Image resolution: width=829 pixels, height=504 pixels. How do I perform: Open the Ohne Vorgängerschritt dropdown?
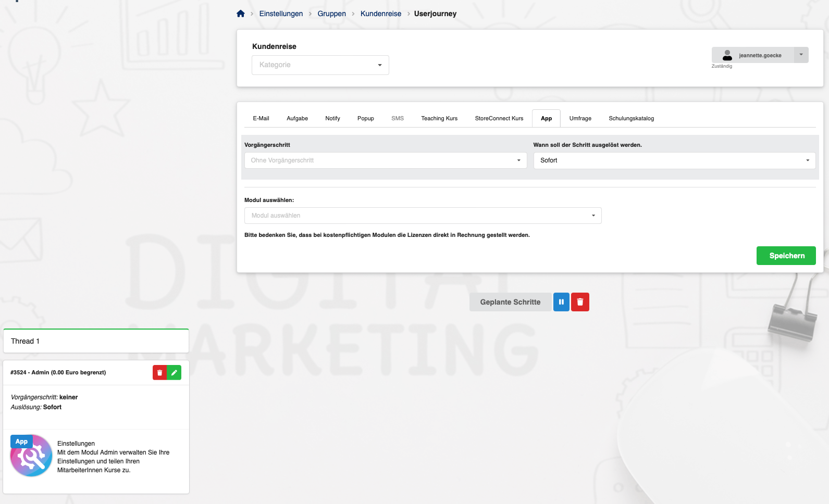[386, 160]
